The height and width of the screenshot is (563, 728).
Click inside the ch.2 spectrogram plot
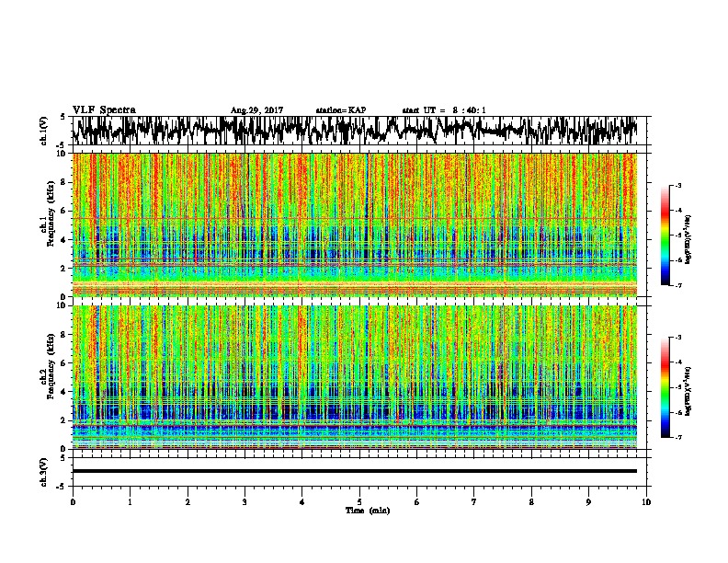coord(355,377)
